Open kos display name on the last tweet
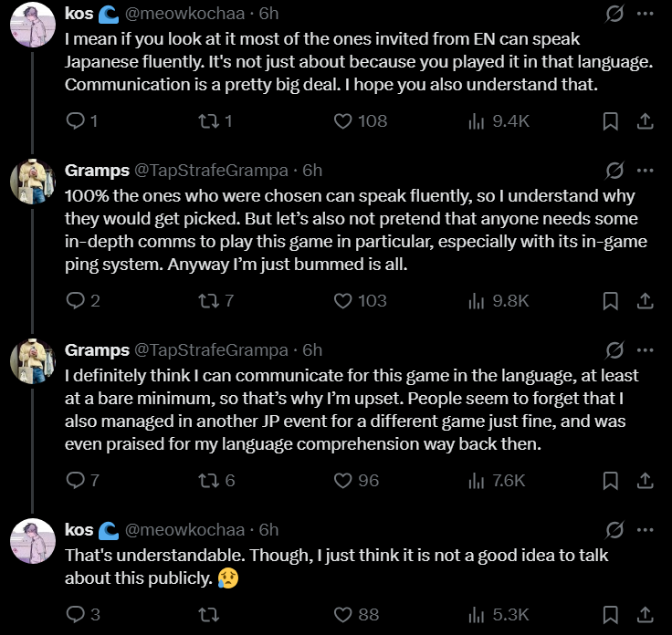672x635 pixels. click(79, 530)
